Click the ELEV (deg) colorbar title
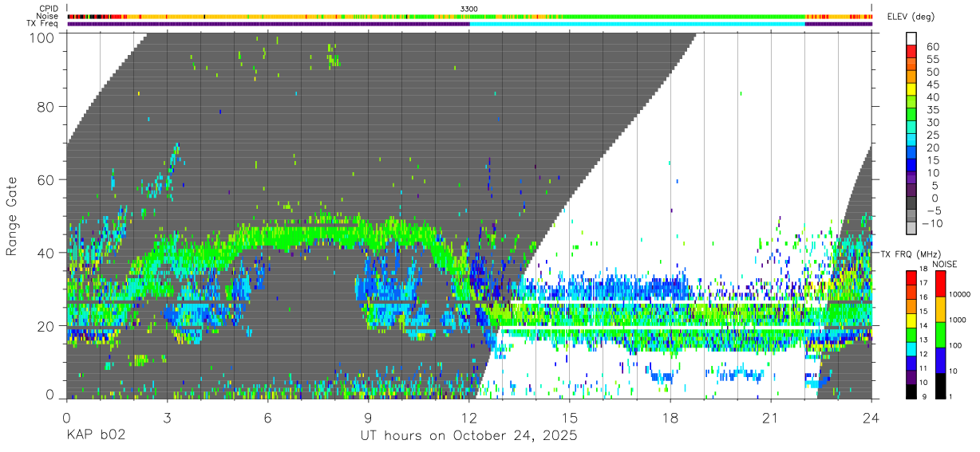 (911, 16)
